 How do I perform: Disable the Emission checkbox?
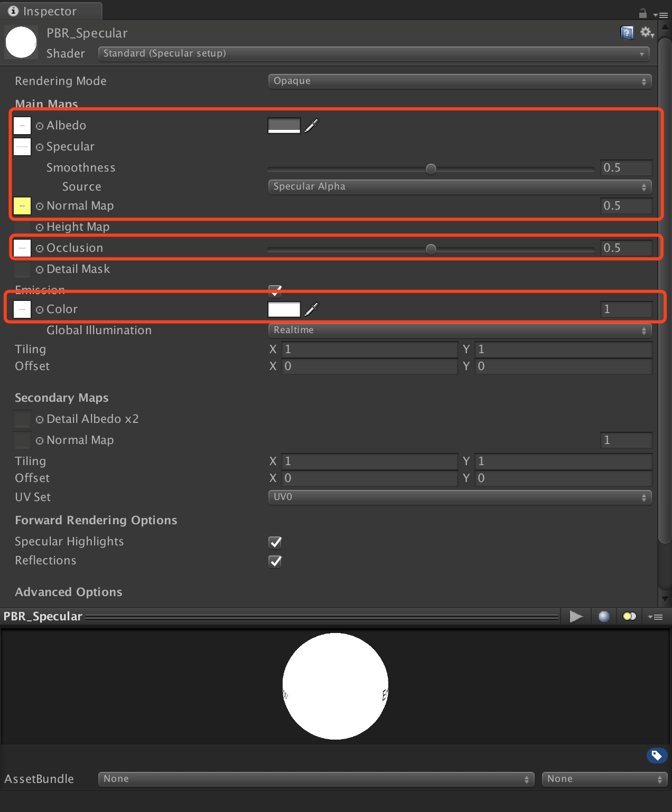point(275,290)
